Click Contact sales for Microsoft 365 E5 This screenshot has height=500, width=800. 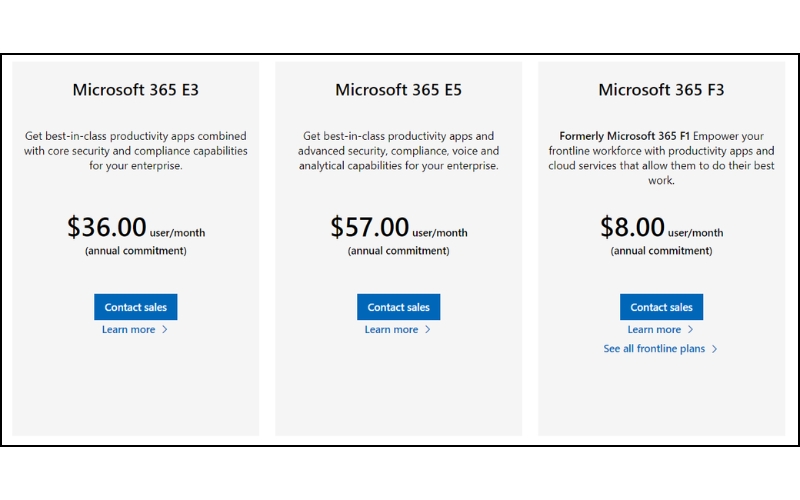pos(398,307)
